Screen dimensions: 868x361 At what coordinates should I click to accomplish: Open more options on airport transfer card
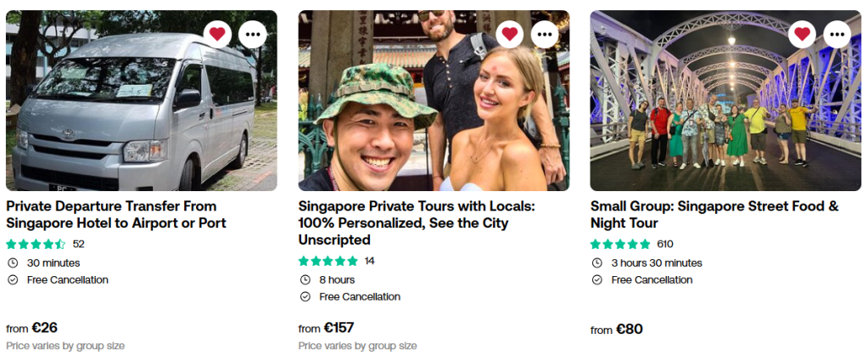[x=253, y=34]
